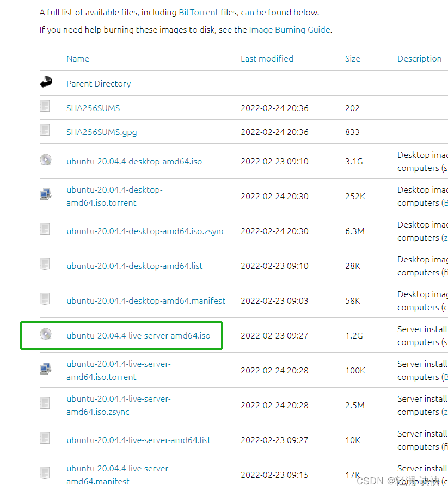Click the Parent Directory back arrow icon

point(46,82)
